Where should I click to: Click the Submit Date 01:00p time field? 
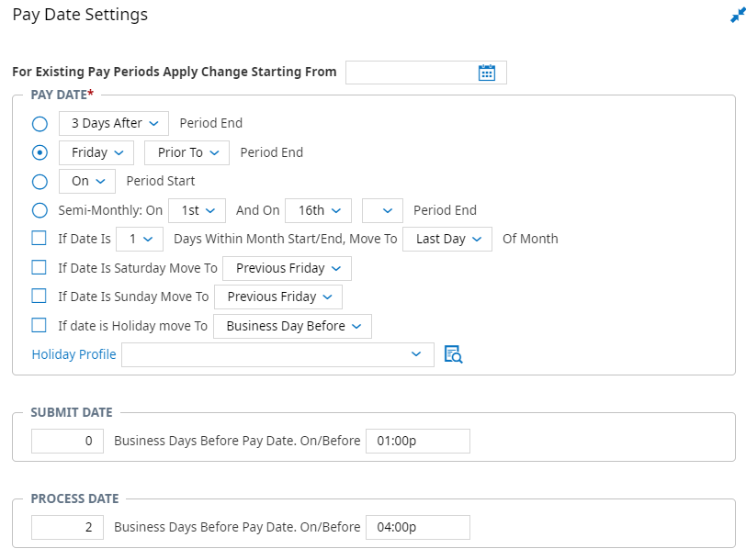click(418, 442)
